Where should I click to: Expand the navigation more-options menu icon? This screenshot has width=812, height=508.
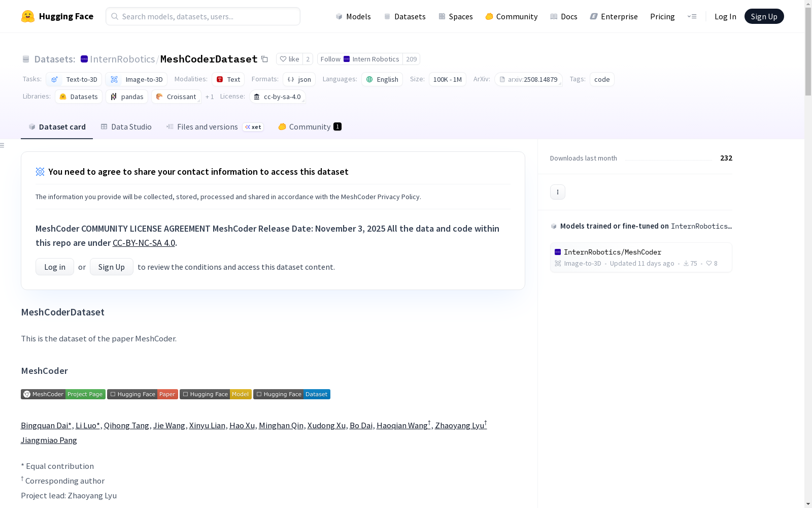tap(692, 16)
